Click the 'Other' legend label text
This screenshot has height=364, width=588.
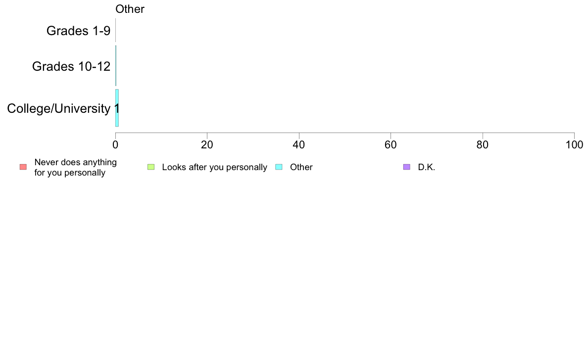coord(301,167)
